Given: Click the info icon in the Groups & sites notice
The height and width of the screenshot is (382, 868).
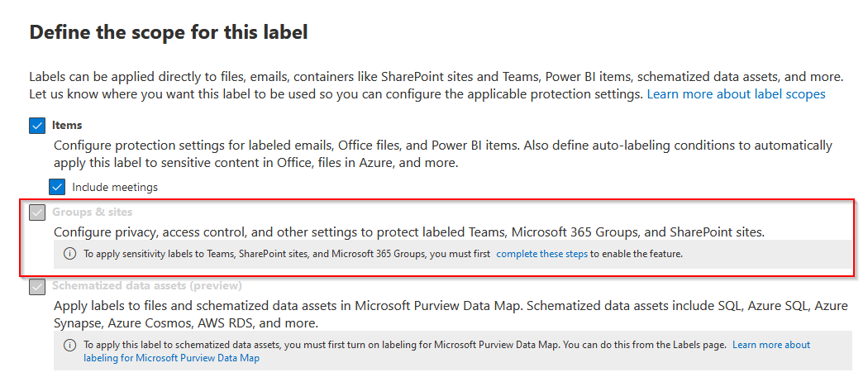Looking at the screenshot, I should coord(69,254).
